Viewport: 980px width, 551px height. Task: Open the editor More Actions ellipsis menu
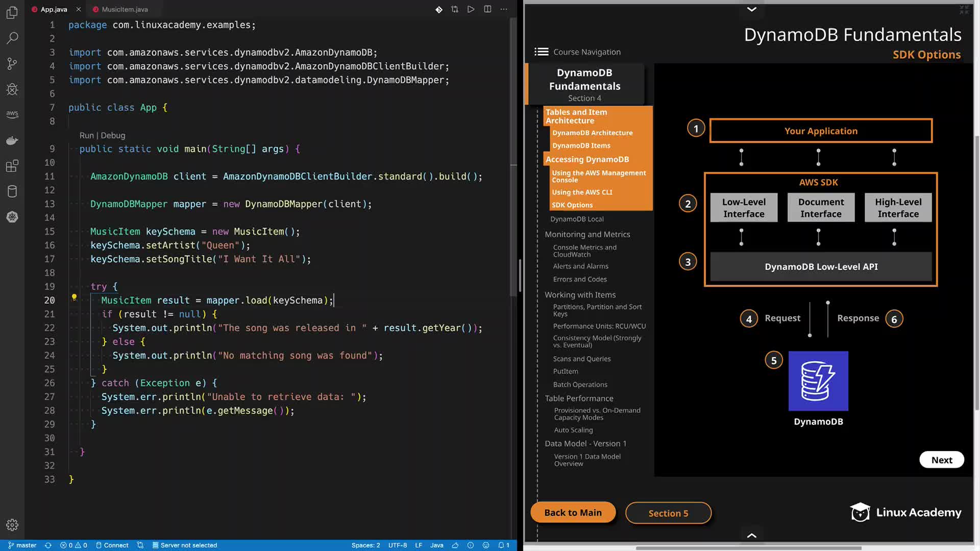504,9
